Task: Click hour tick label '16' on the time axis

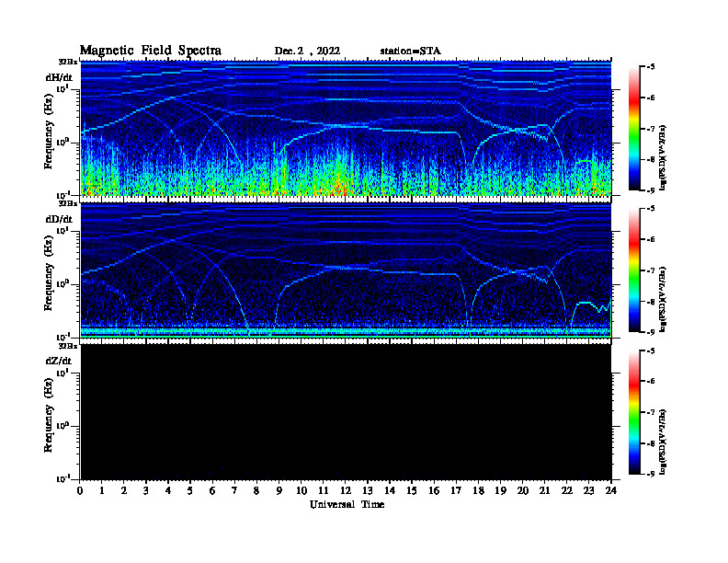Action: coord(434,491)
